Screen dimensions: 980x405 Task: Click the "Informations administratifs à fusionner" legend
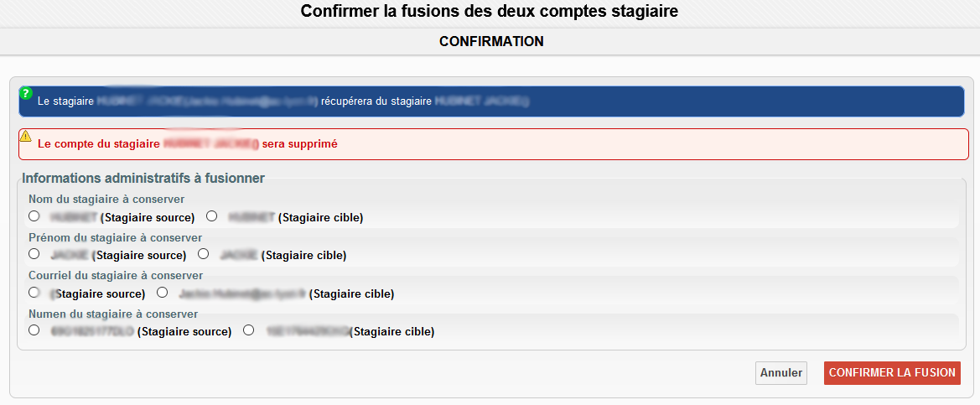[143, 178]
